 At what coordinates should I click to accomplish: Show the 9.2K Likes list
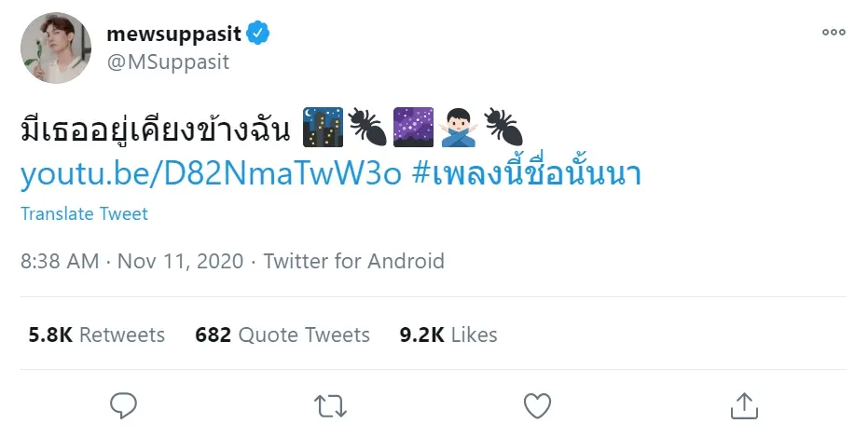(x=448, y=335)
